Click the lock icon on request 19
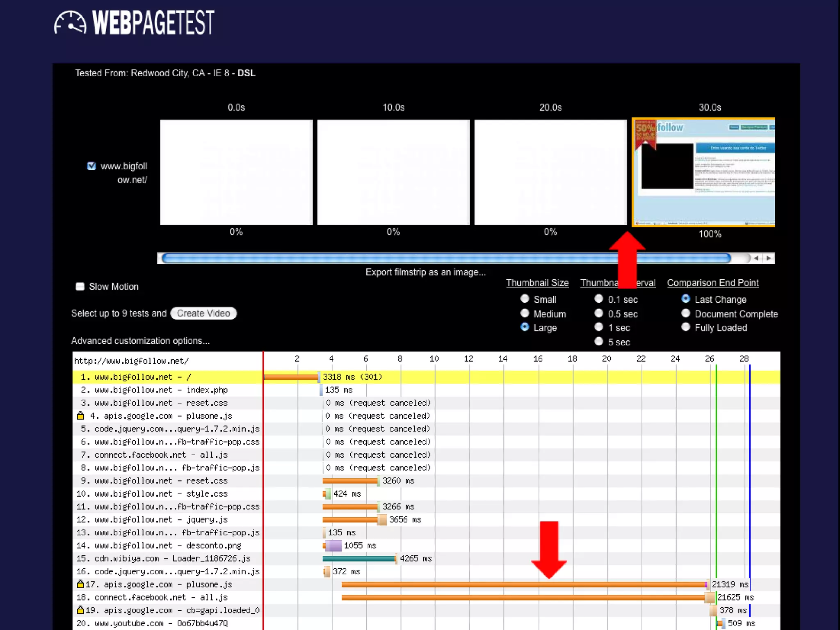840x630 pixels. pos(80,610)
